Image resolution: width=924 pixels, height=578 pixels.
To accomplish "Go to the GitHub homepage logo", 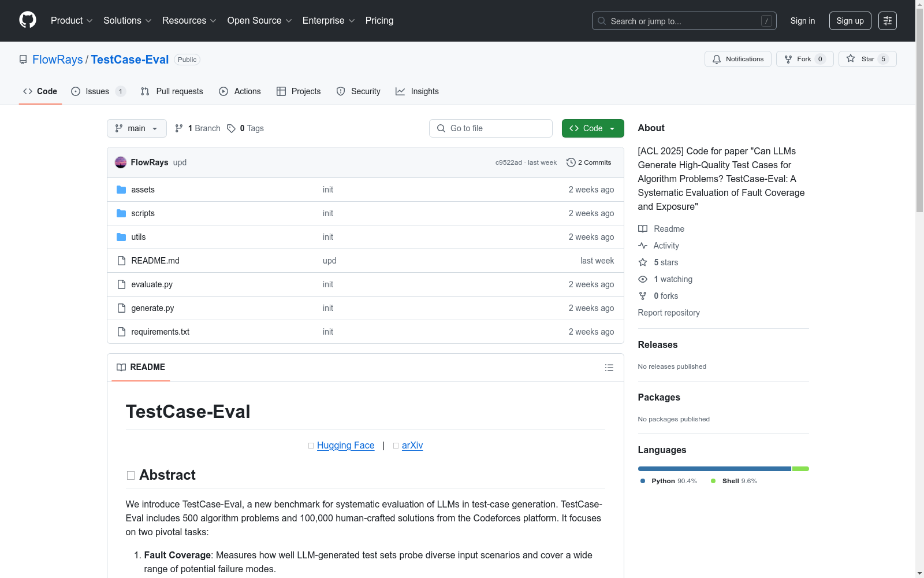I will pos(28,20).
